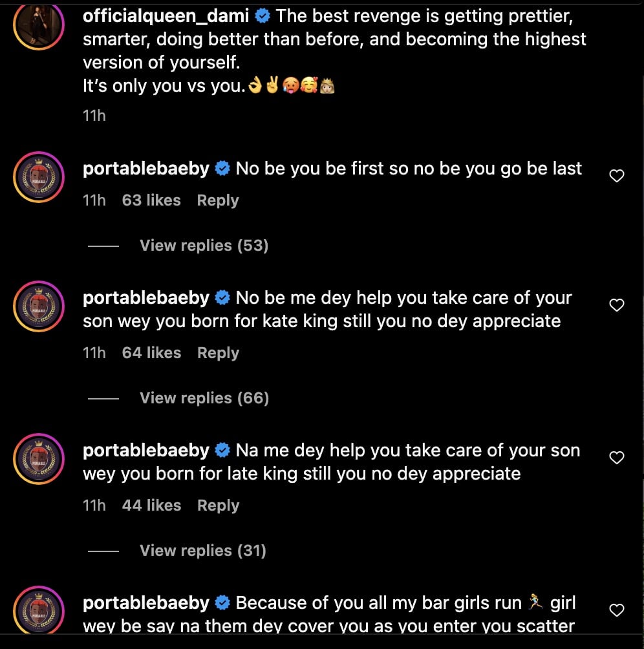Open the avatar next to the "late king" comment
The image size is (644, 649).
38,459
